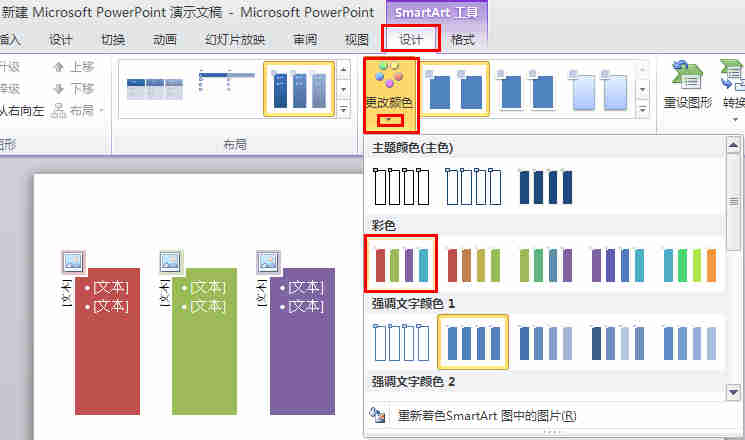
Task: Switch to the 格式 tab
Action: point(462,39)
